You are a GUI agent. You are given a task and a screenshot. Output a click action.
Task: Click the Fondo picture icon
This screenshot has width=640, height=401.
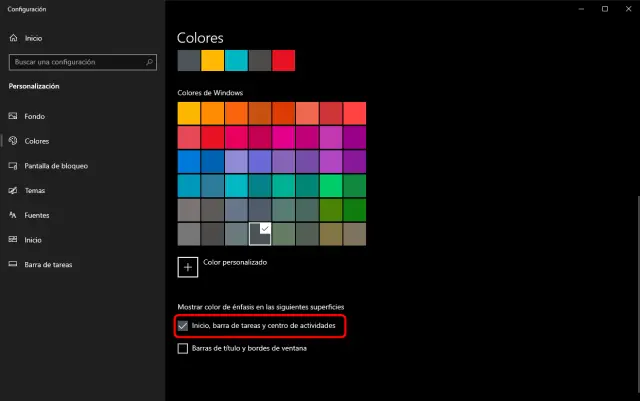12,116
